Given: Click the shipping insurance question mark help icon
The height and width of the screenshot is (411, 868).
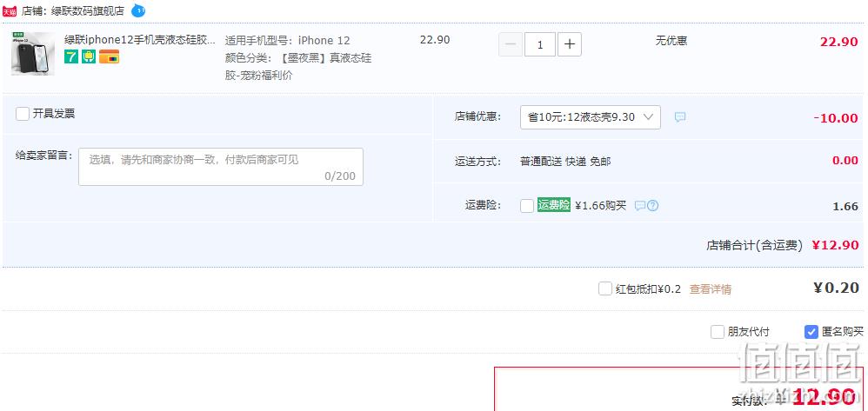Looking at the screenshot, I should 653,206.
